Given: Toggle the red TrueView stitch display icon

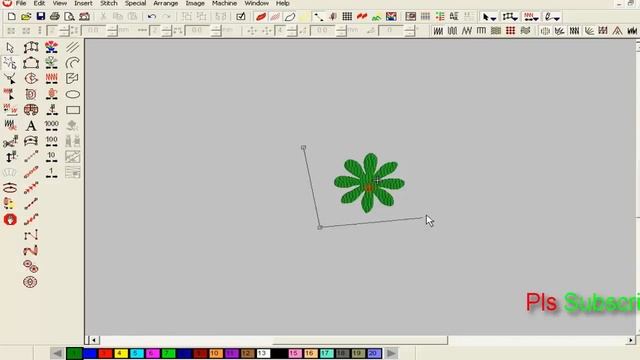Looking at the screenshot, I should coord(260,17).
